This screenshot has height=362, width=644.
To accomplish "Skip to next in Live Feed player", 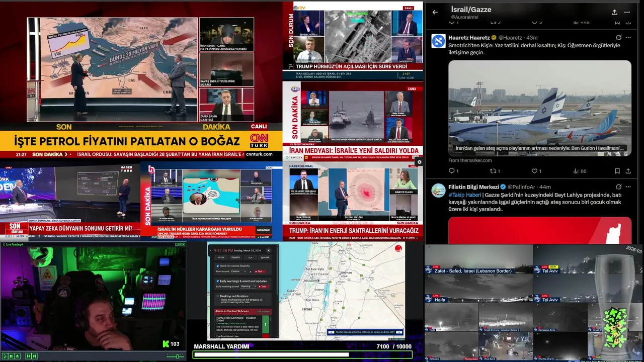I will 35,356.
